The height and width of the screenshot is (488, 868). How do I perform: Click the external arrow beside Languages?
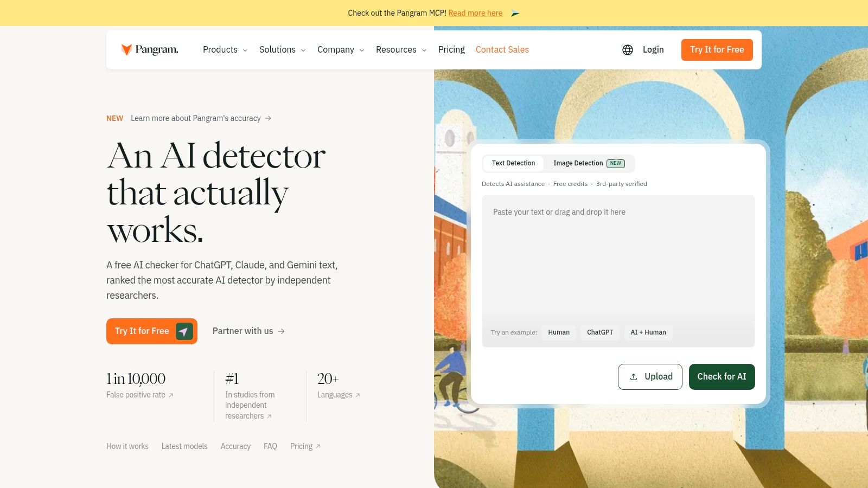pyautogui.click(x=358, y=395)
